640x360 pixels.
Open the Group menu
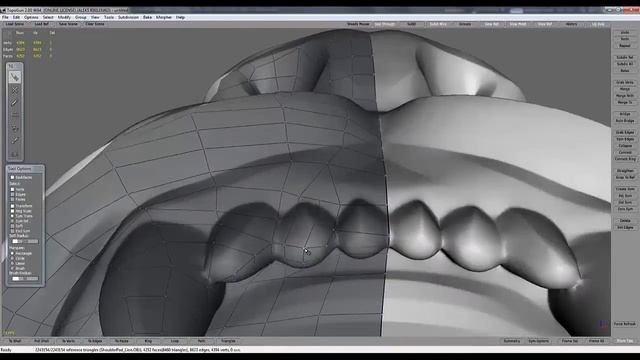81,18
